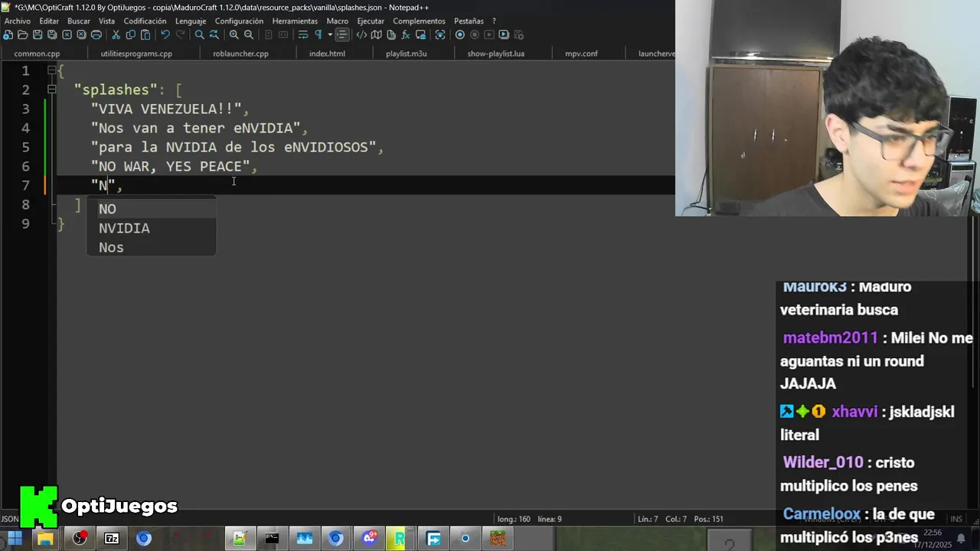Viewport: 980px width, 551px height.
Task: Click the Windows Start button
Action: 15,538
